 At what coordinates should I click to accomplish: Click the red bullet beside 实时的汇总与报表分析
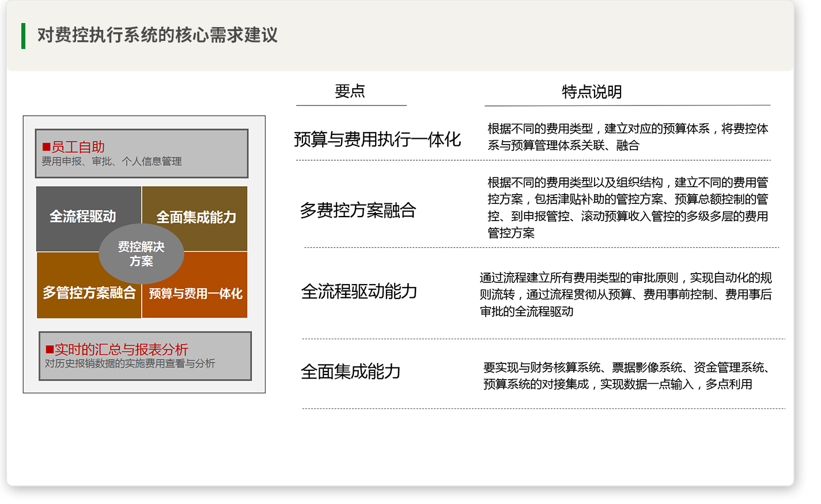[x=50, y=350]
